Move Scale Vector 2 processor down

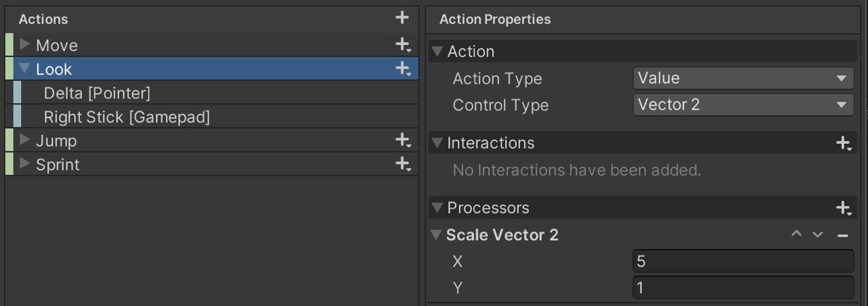[x=818, y=235]
